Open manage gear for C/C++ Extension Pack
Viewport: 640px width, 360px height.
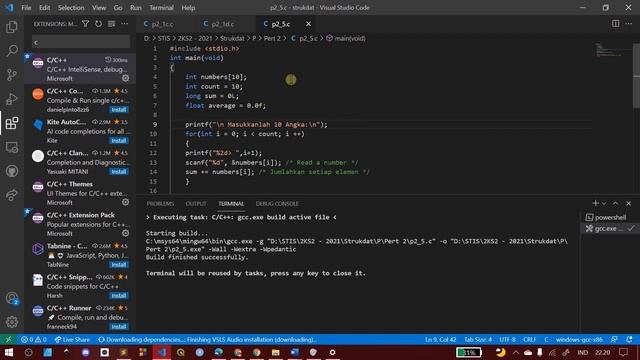pyautogui.click(x=126, y=233)
